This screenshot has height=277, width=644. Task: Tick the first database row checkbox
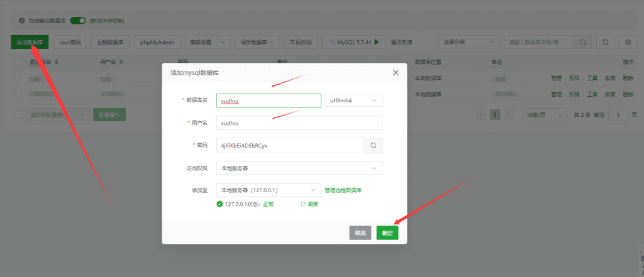18,78
